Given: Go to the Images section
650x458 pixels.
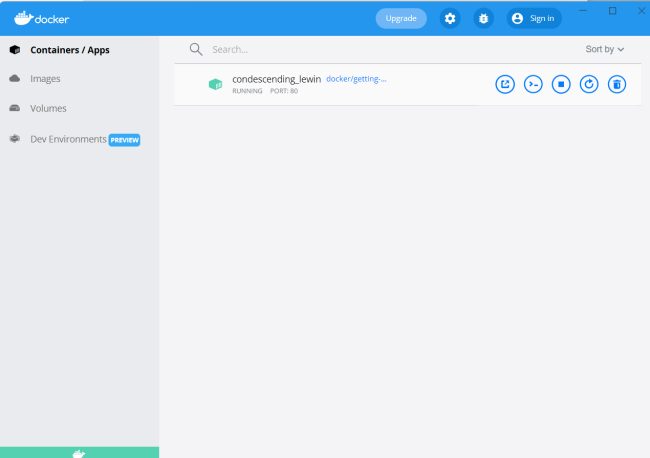Looking at the screenshot, I should click(45, 78).
